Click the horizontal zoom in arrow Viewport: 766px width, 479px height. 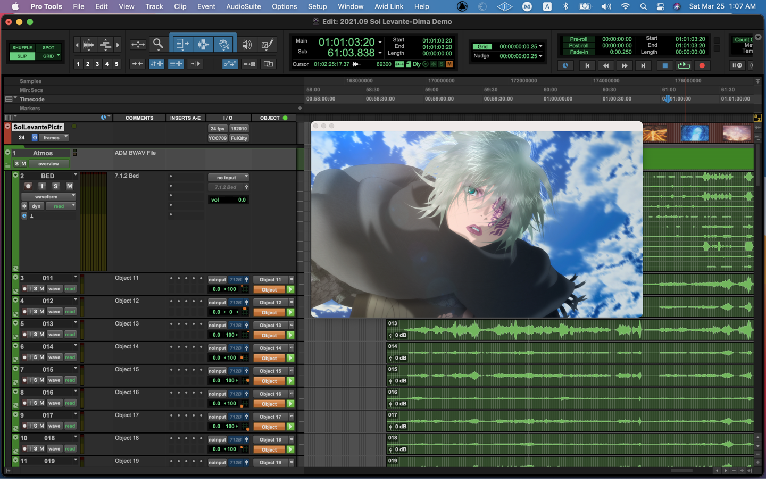coord(117,45)
